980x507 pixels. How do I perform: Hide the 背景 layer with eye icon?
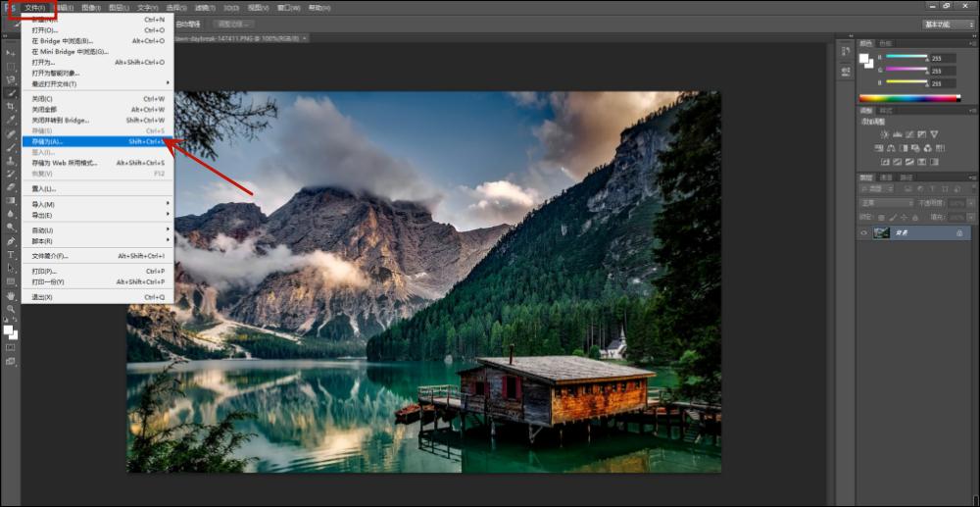[x=864, y=232]
